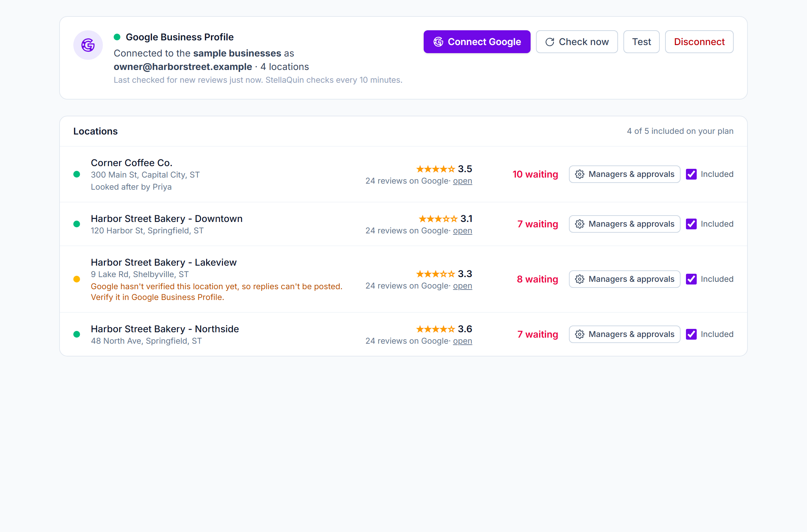Click the gear icon in Corner Coffee's managers button
The height and width of the screenshot is (532, 807).
[579, 174]
